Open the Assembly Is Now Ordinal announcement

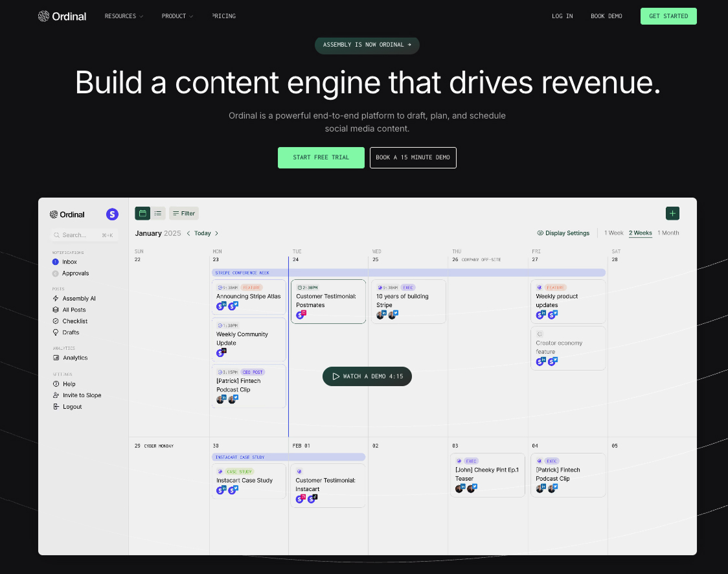tap(367, 45)
